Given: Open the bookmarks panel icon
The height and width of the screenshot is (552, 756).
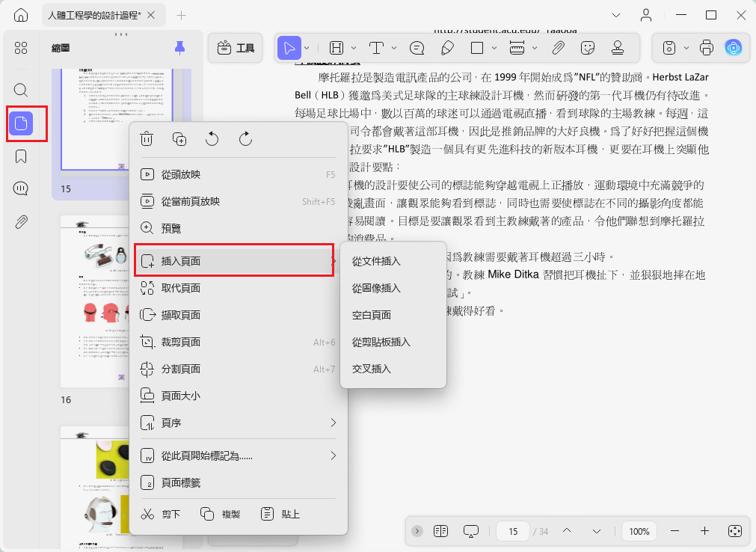Looking at the screenshot, I should 21,156.
